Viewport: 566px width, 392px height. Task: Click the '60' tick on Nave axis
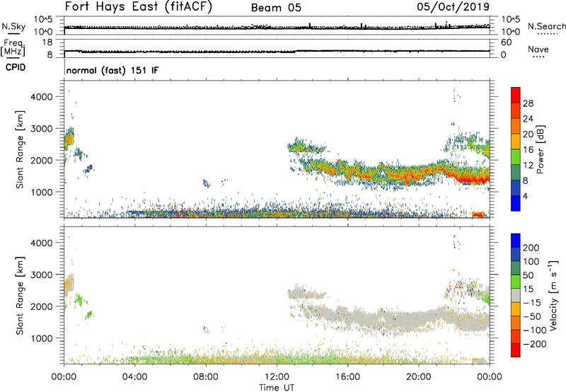coord(506,42)
